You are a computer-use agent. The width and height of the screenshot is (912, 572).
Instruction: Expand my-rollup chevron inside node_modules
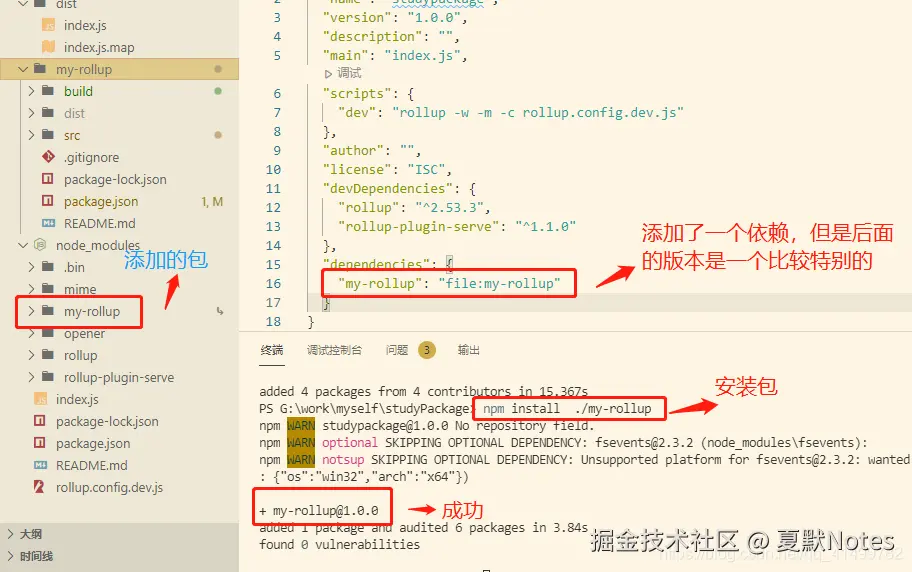pyautogui.click(x=31, y=311)
